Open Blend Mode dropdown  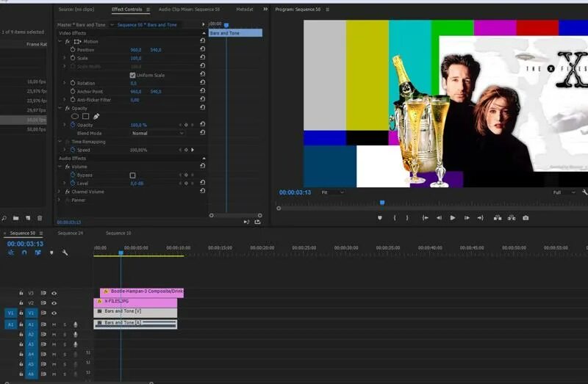(x=157, y=134)
